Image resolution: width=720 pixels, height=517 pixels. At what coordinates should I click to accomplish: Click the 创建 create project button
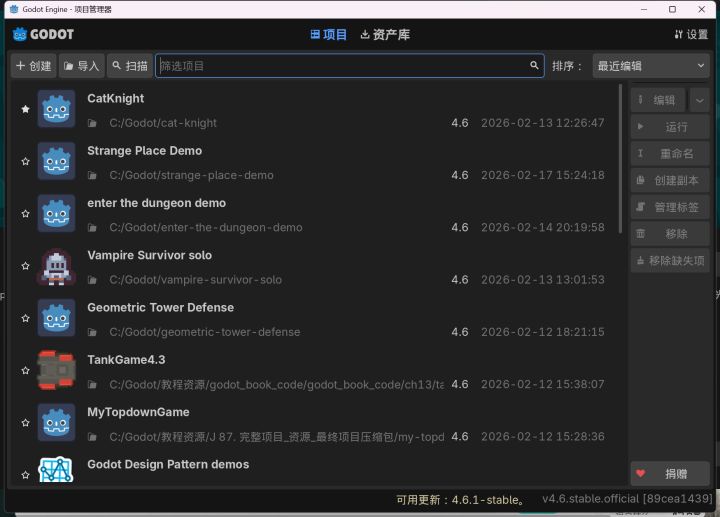(33, 66)
